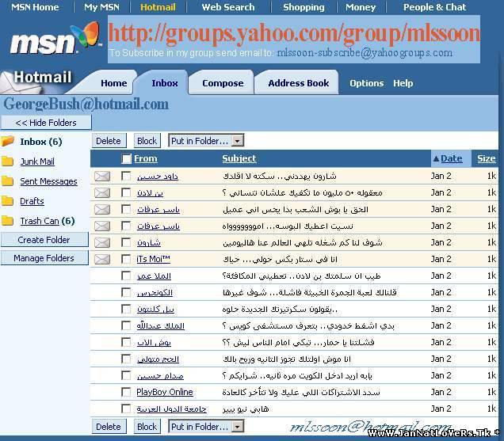Toggle the select-all checkbox in header
This screenshot has width=504, height=441.
pyautogui.click(x=126, y=158)
